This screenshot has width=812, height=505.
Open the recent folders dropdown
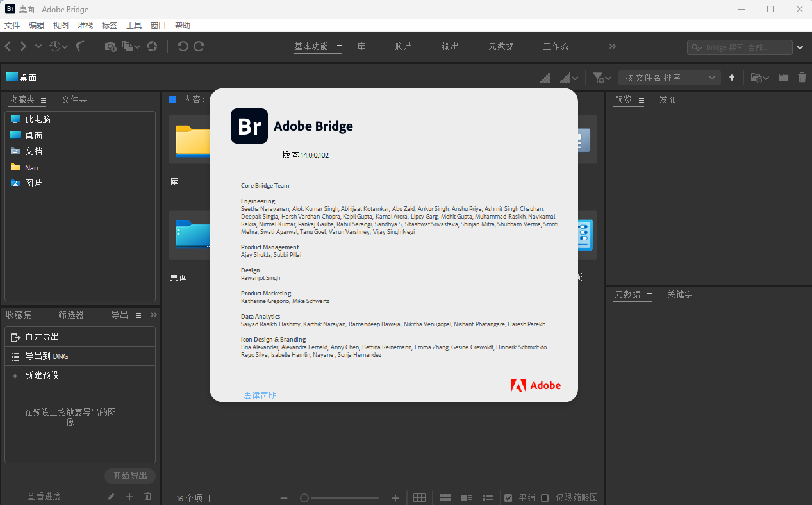[759, 78]
